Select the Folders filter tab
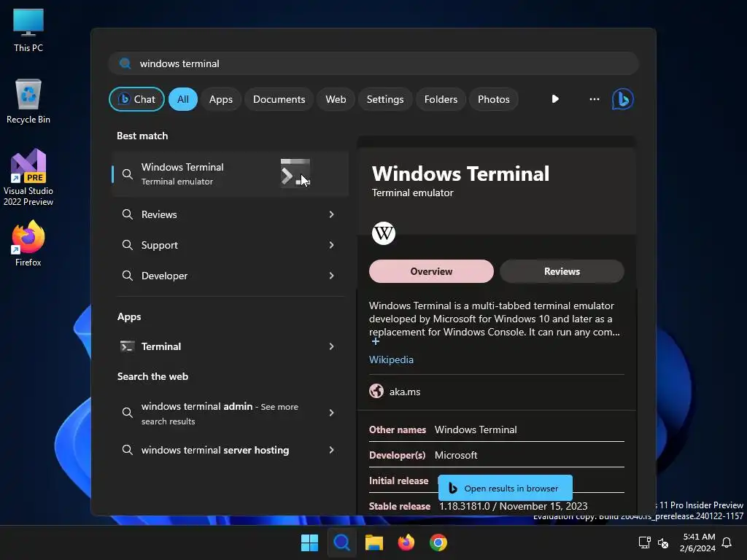This screenshot has width=747, height=560. [x=441, y=99]
